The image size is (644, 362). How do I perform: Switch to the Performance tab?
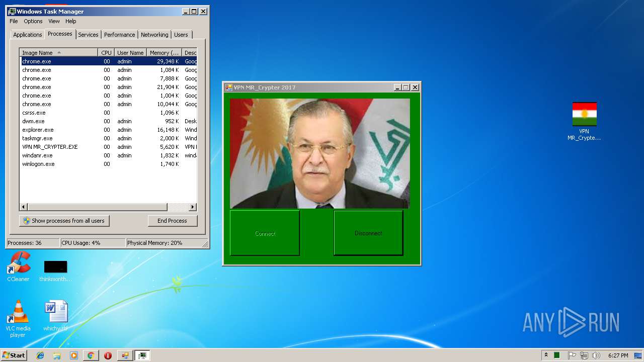(120, 35)
